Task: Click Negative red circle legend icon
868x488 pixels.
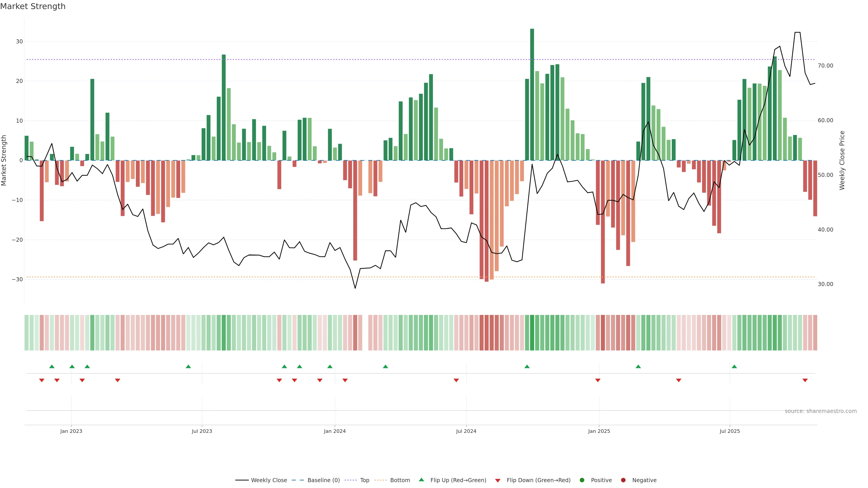Action: click(x=623, y=480)
